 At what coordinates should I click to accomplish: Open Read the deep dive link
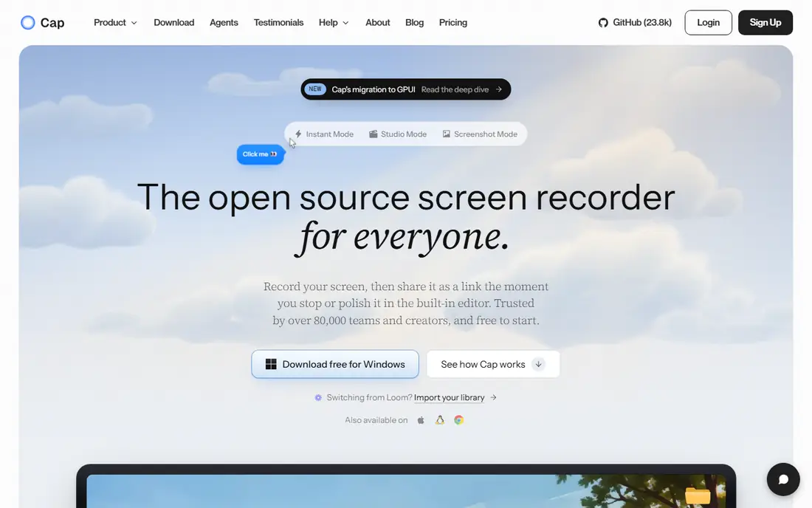click(x=455, y=89)
